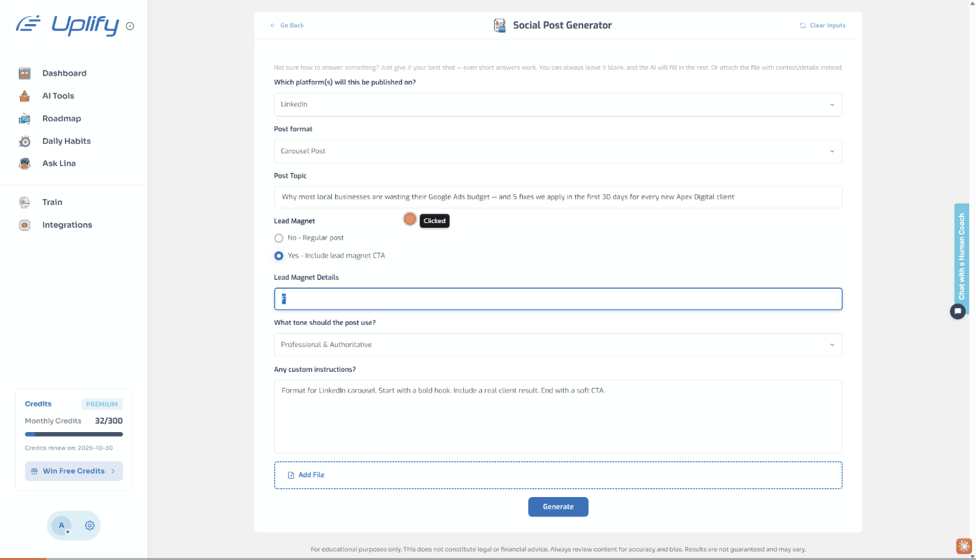
Task: Expand the tone dropdown Professional & Authoritative
Action: (x=558, y=345)
